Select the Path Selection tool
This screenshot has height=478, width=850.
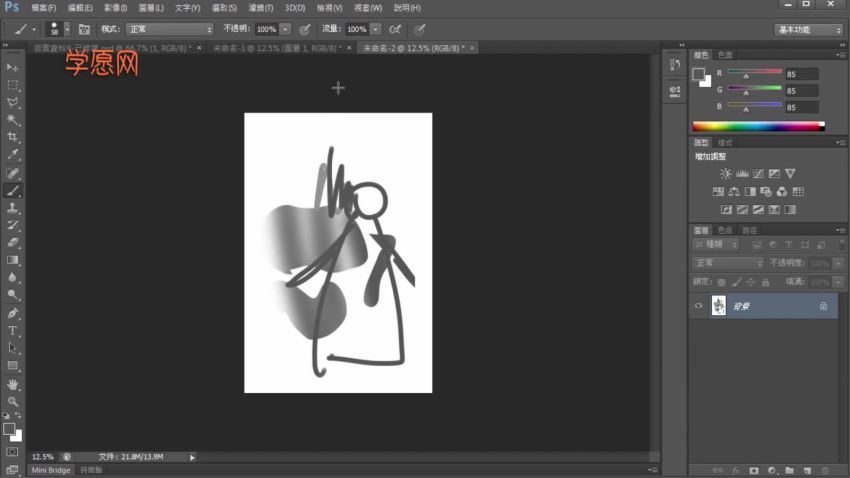click(12, 348)
